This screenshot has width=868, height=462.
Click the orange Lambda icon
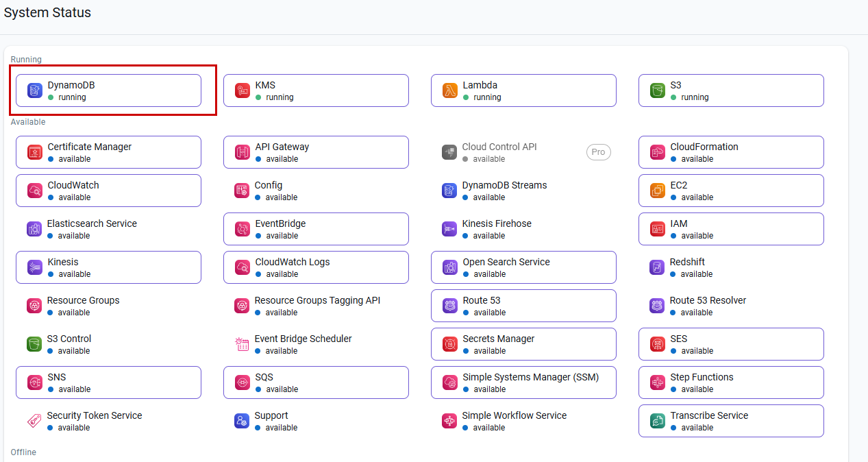pos(450,90)
